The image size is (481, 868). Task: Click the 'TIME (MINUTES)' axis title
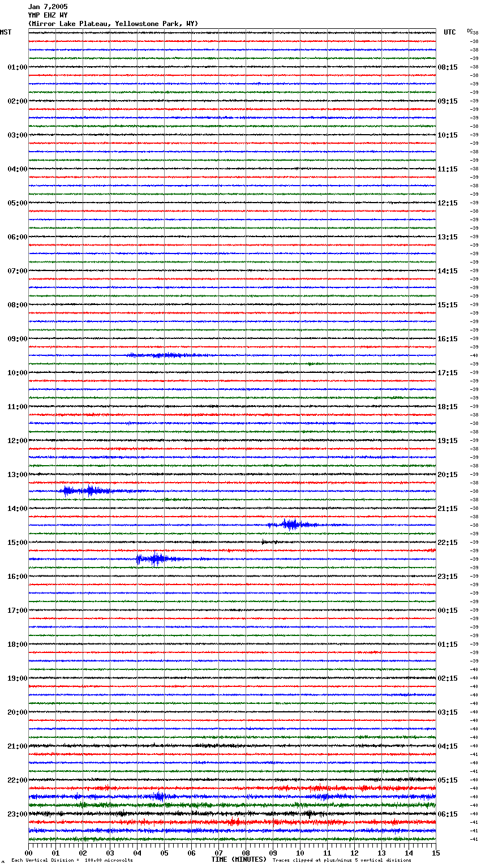click(239, 860)
